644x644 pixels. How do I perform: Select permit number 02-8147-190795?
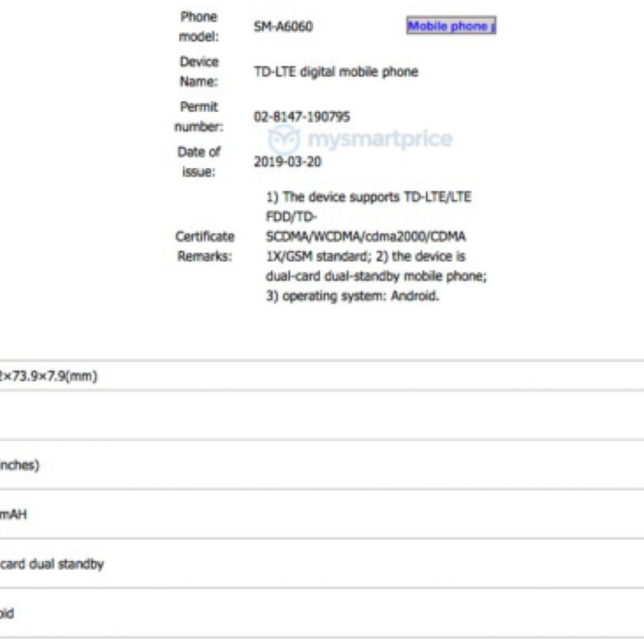click(x=302, y=117)
